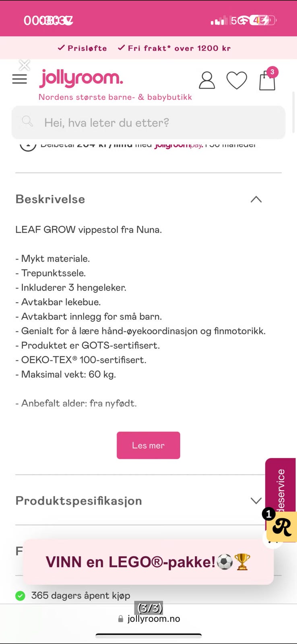Collapse the Beskrivelse section chevron

pos(256,199)
